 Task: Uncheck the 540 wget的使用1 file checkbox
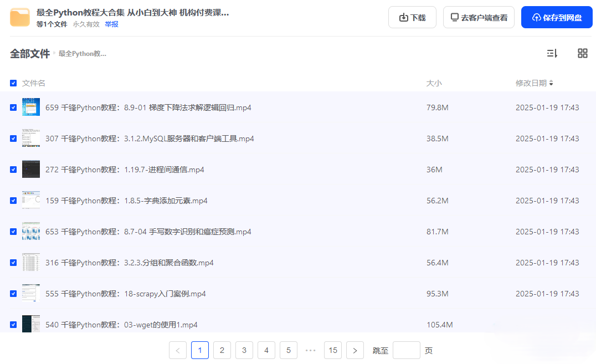[13, 325]
